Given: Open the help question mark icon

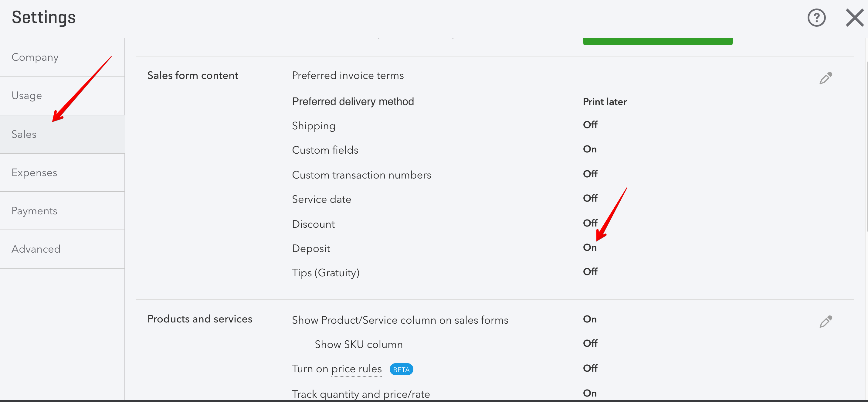Looking at the screenshot, I should click(816, 18).
